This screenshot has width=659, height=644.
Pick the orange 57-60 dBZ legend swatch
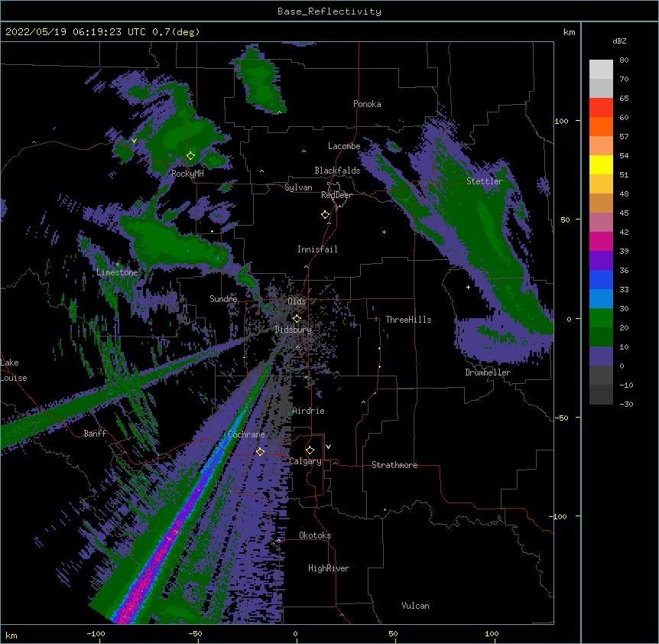[601, 126]
